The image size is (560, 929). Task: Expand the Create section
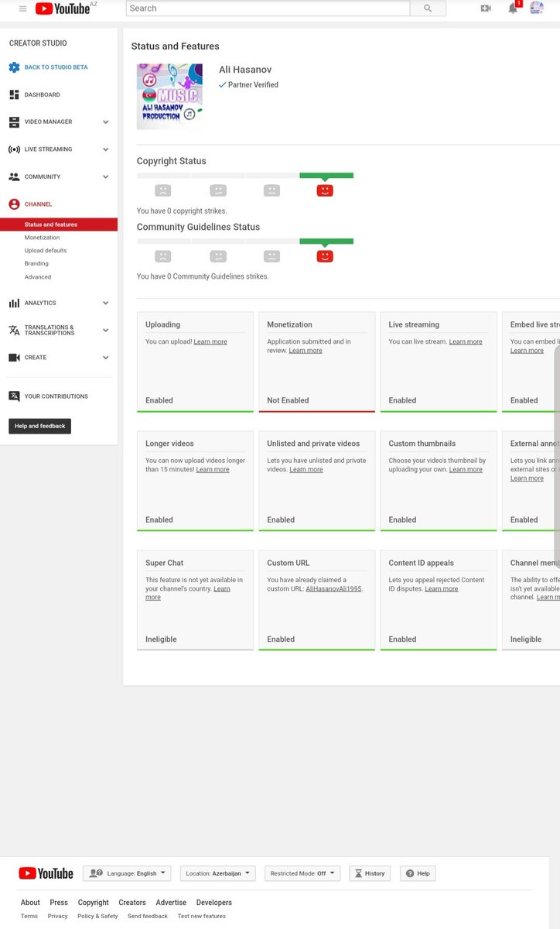click(106, 358)
